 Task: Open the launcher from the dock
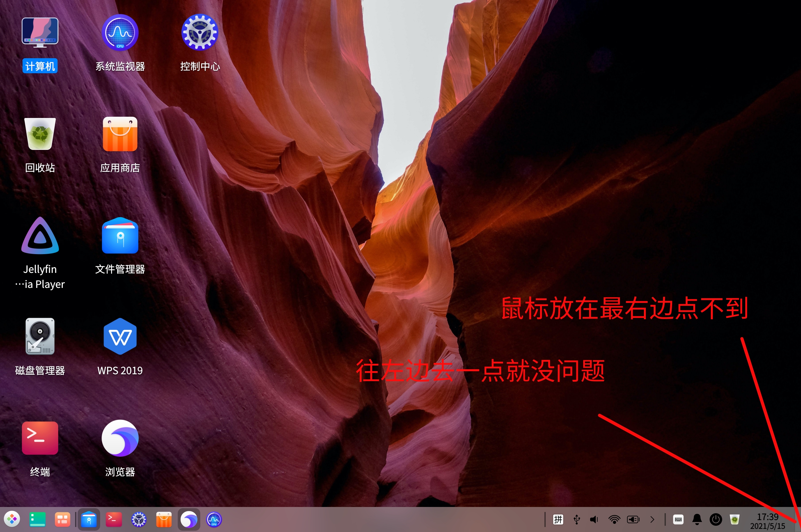(x=12, y=519)
